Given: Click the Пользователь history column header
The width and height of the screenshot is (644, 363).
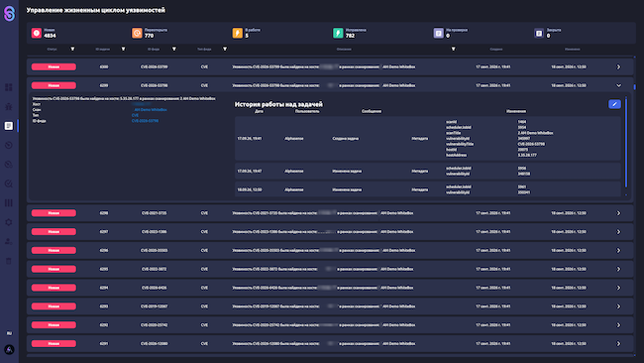Looking at the screenshot, I should coord(307,111).
